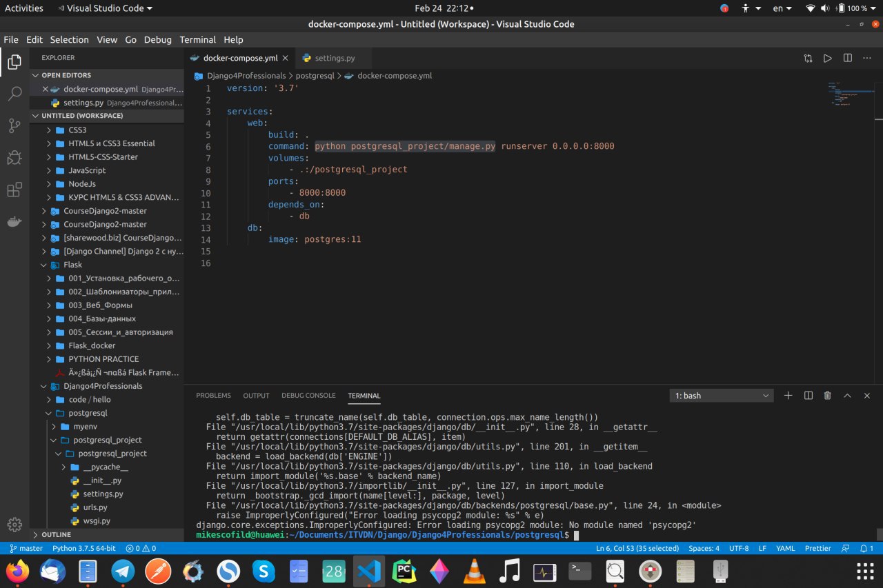
Task: Open Telegram from the dock
Action: click(123, 571)
